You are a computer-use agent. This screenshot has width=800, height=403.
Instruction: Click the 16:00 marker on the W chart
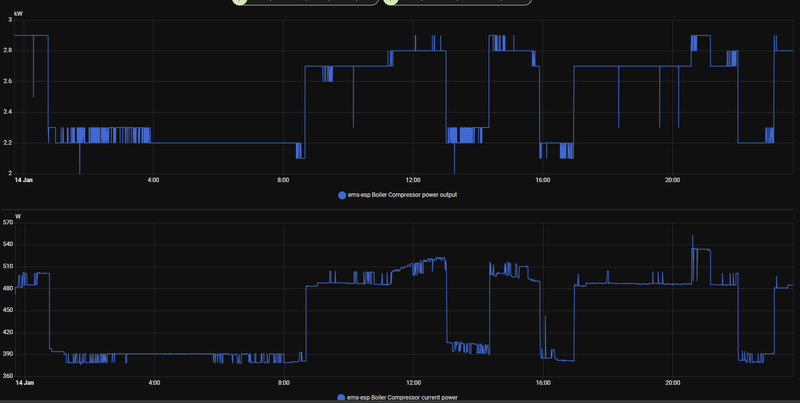(x=543, y=383)
